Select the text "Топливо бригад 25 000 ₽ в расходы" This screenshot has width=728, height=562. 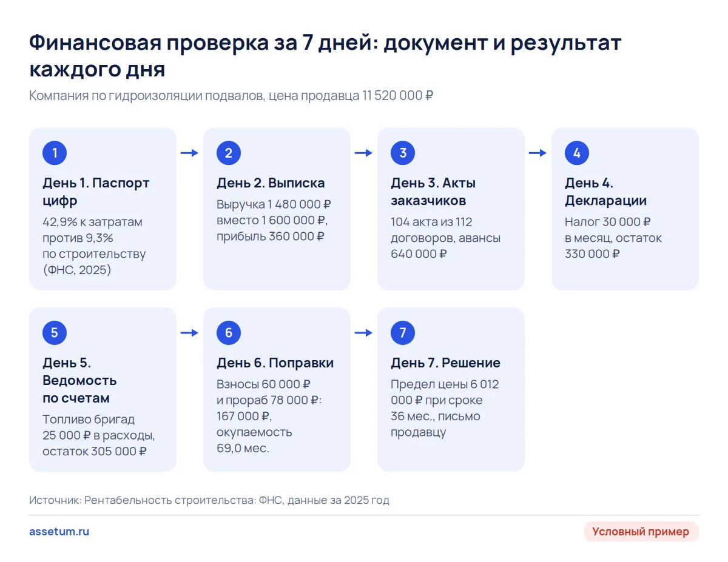99,427
